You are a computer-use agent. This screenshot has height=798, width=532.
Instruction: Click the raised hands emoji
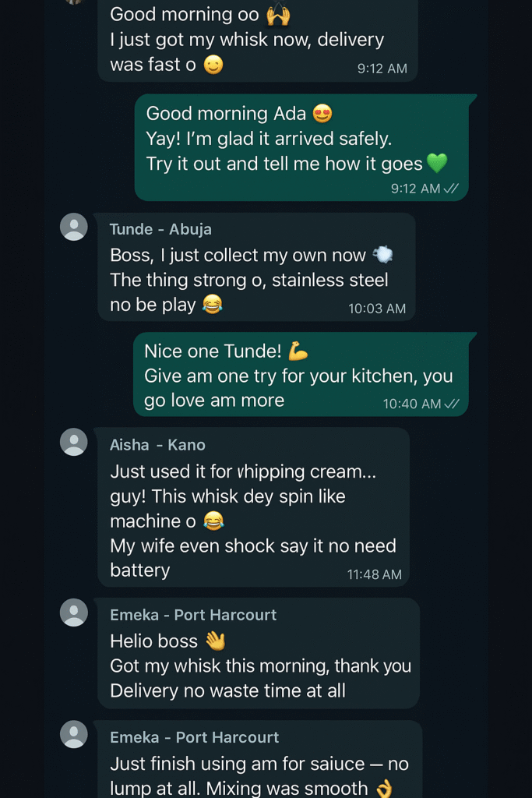pos(279,14)
